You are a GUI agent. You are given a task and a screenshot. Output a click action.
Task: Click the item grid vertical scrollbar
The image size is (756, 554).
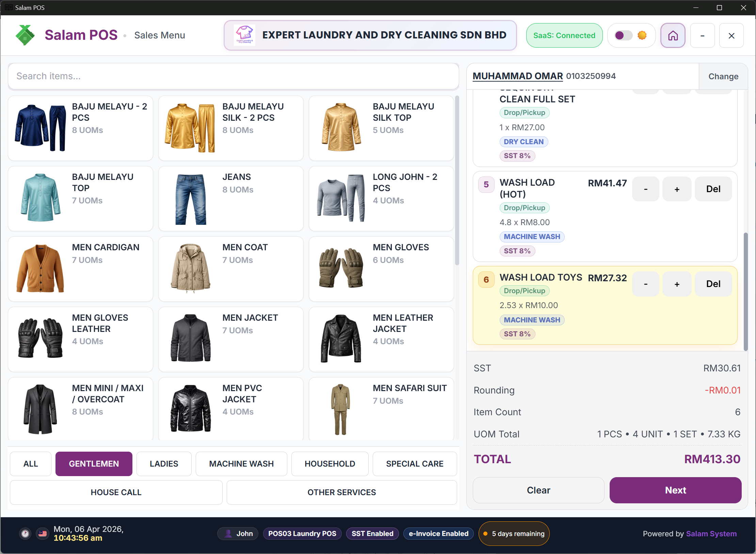click(457, 180)
